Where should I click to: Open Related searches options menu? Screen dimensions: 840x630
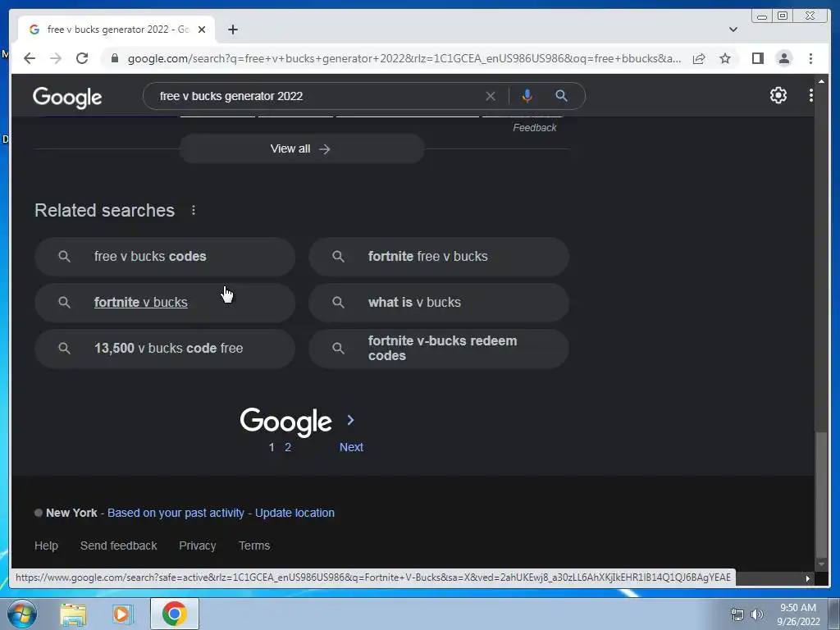coord(194,210)
